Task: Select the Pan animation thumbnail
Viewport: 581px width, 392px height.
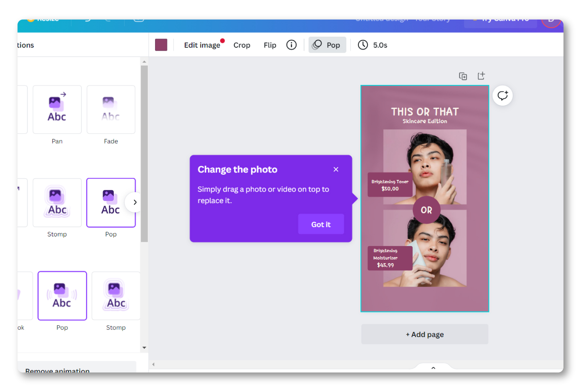Action: 57,109
